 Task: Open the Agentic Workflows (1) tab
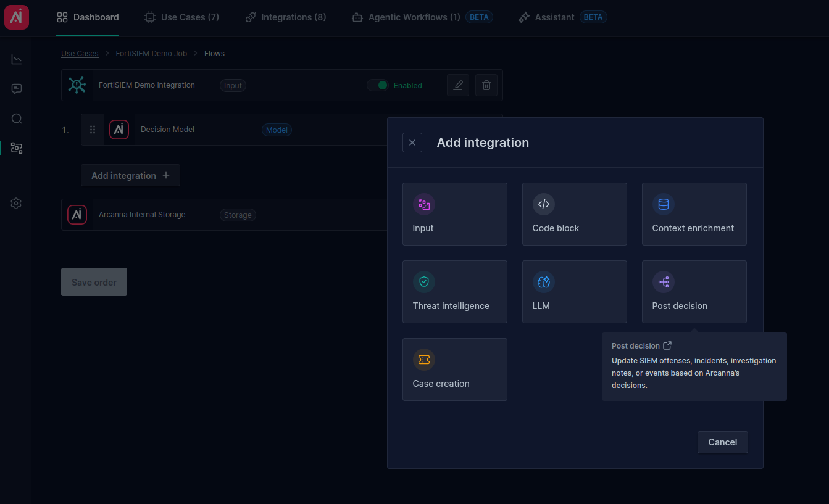(x=422, y=17)
